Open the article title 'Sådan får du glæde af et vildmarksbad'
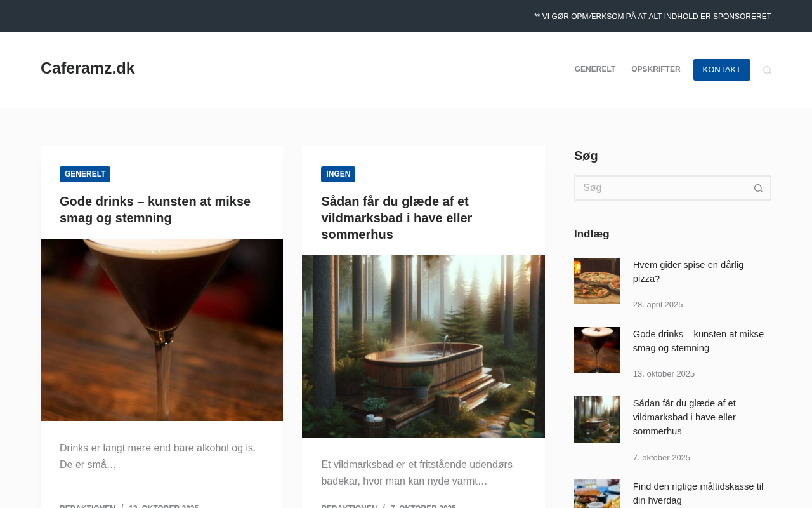The height and width of the screenshot is (508, 812). click(x=396, y=218)
